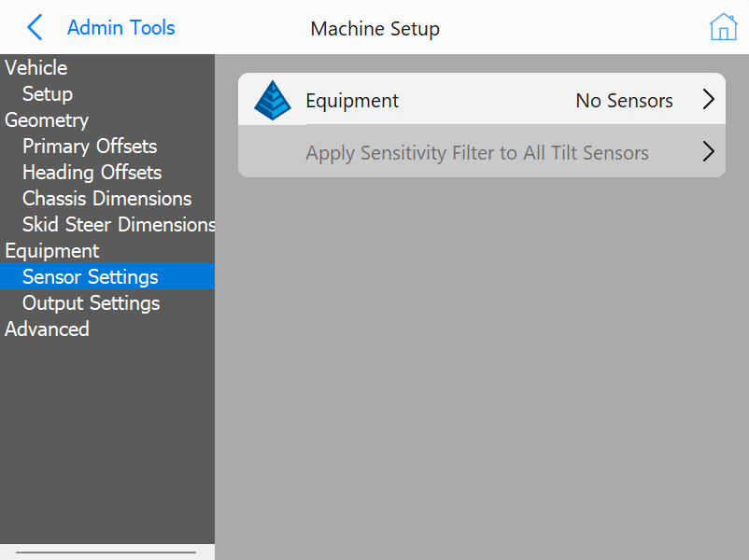
Task: Open Primary Offsets page
Action: [x=90, y=147]
